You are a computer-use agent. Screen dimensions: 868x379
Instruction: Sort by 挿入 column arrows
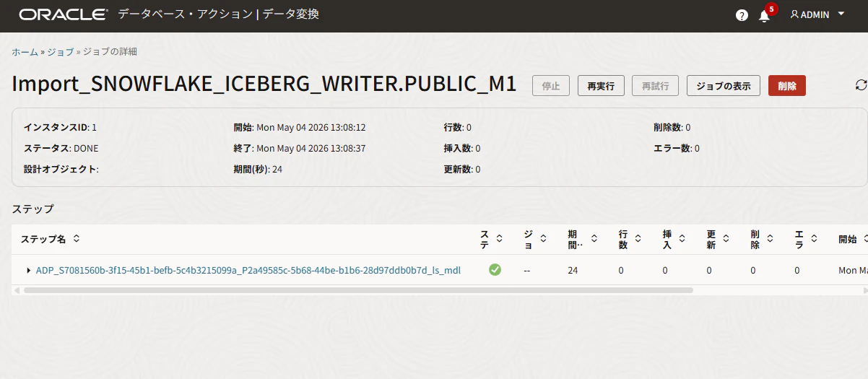click(x=682, y=239)
